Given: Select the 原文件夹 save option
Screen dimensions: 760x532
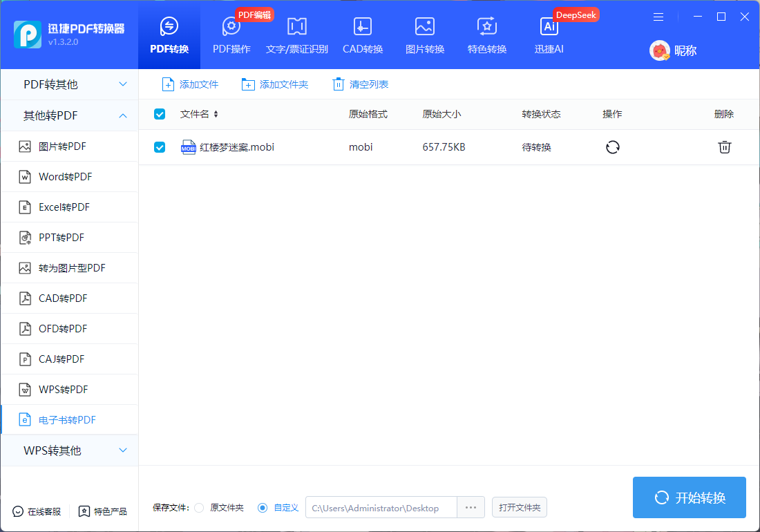Looking at the screenshot, I should (199, 507).
